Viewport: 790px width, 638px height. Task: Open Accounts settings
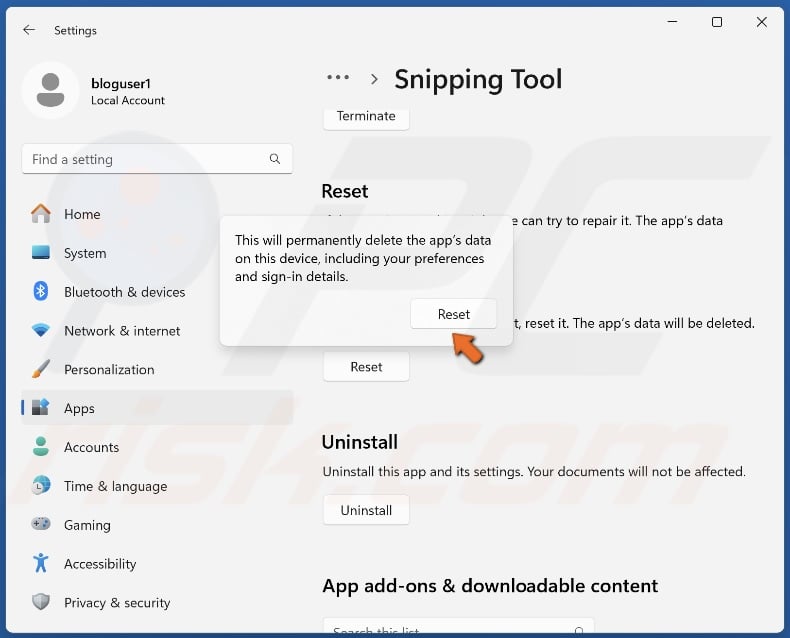click(x=157, y=447)
